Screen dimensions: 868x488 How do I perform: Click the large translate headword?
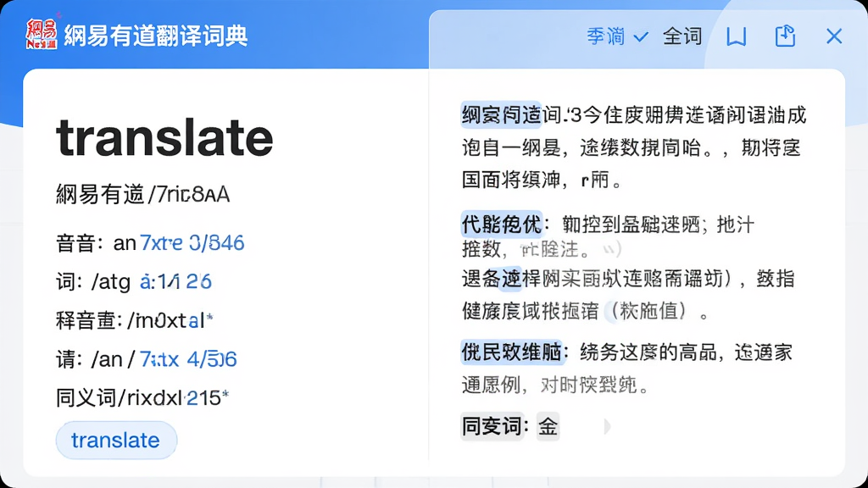tap(165, 137)
